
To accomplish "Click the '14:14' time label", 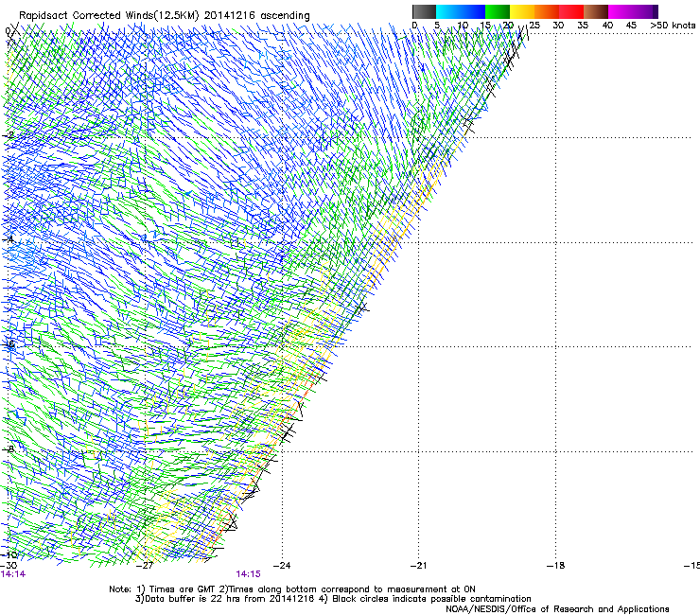I will pos(13,574).
